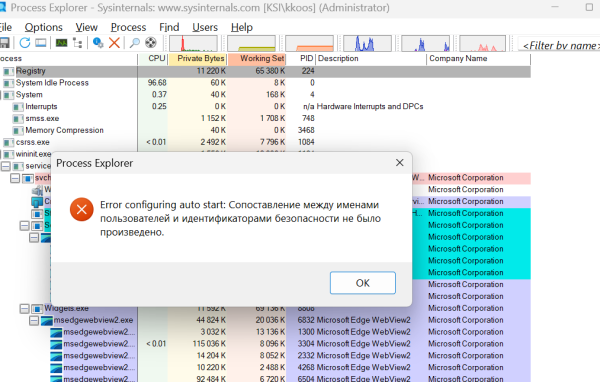The height and width of the screenshot is (382, 600).
Task: Collapse the Widgets.exe tree node
Action: 24,309
